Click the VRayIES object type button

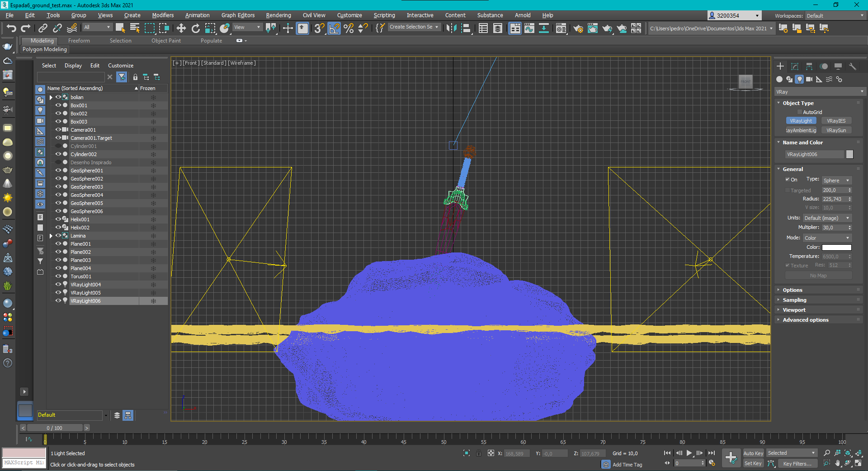coord(836,121)
